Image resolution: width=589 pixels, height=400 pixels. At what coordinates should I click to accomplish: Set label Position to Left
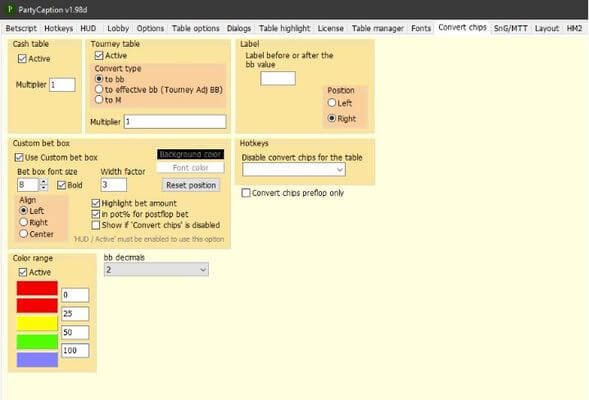(x=331, y=103)
